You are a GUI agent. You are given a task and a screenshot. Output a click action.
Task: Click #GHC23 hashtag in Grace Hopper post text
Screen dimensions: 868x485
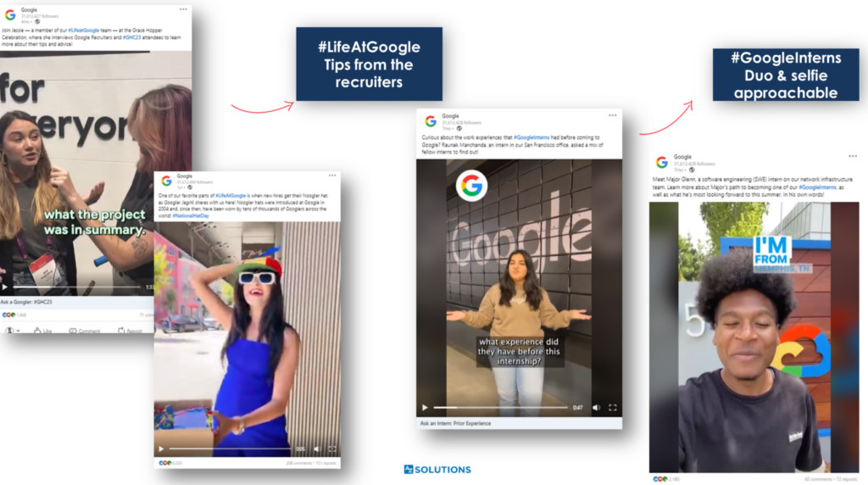click(x=131, y=37)
